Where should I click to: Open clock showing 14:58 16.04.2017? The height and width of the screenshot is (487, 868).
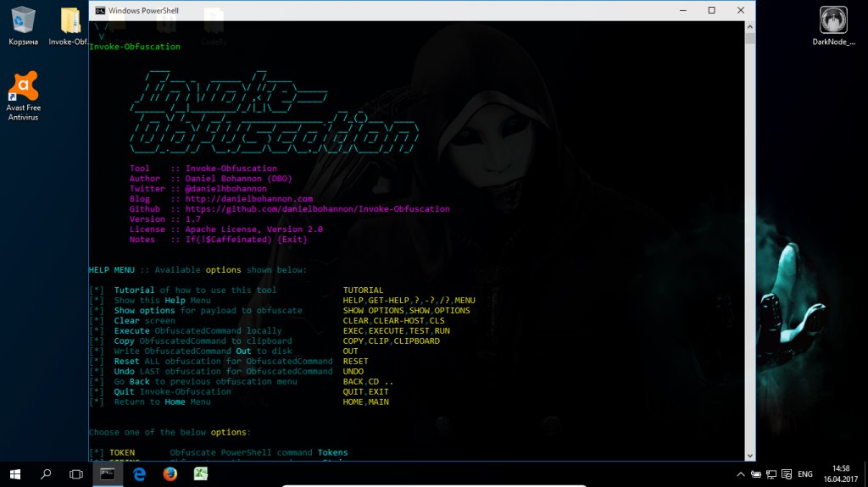click(x=840, y=474)
